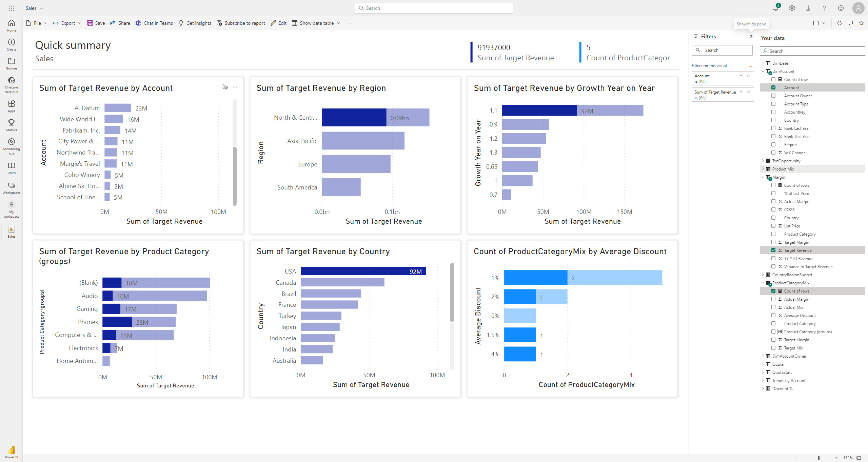Open notifications bell icon
Screen dimensions: 868x462
[x=776, y=8]
